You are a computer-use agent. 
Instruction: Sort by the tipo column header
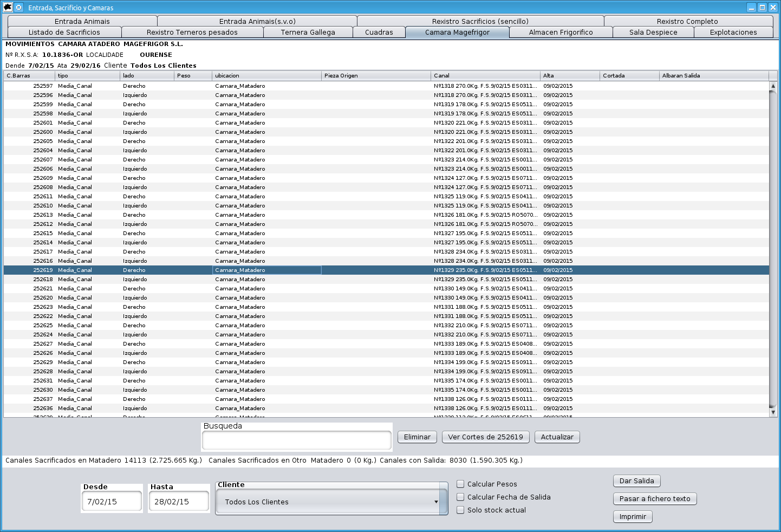point(87,75)
